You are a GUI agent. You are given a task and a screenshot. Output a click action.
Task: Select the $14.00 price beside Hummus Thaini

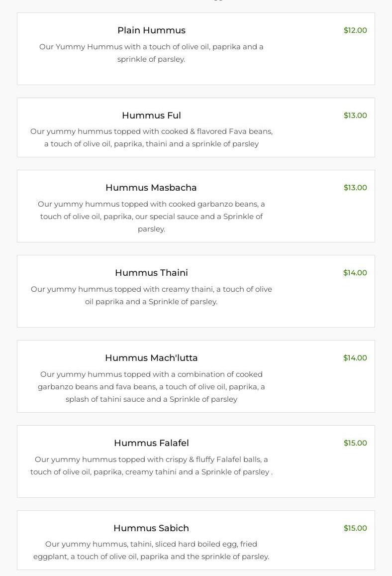[355, 273]
